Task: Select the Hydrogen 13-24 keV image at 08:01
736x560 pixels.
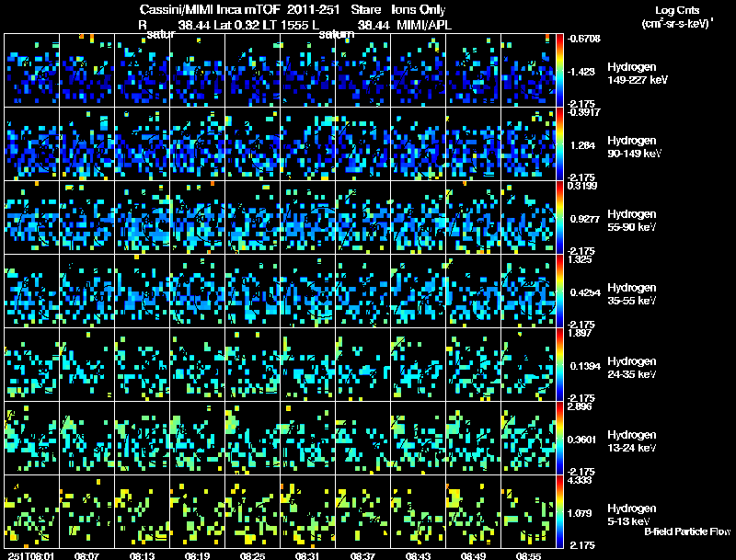Action: 31,439
